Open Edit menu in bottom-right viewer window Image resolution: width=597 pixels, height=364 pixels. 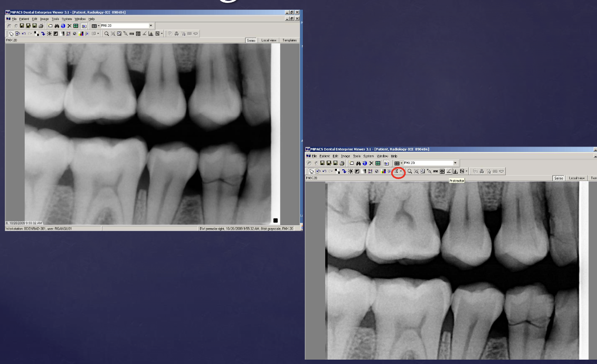click(x=335, y=156)
